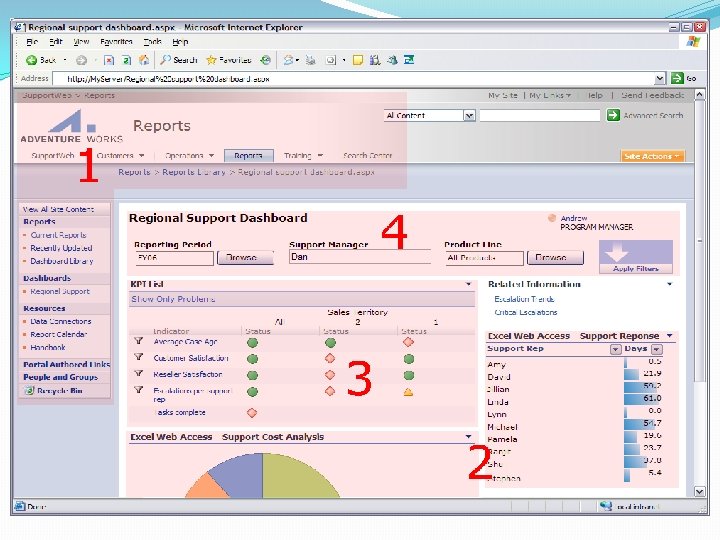Screen dimensions: 720x540
Task: Open the Site Actions menu
Action: (x=652, y=156)
